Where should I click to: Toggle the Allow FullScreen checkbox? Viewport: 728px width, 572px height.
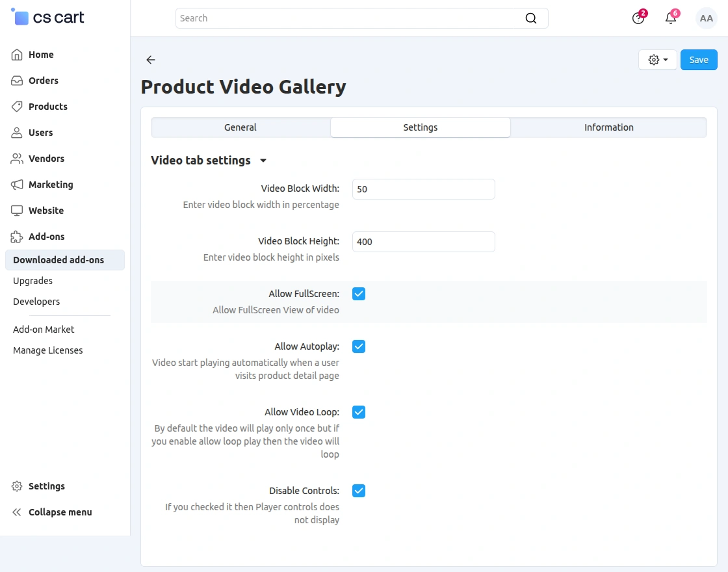pos(358,294)
